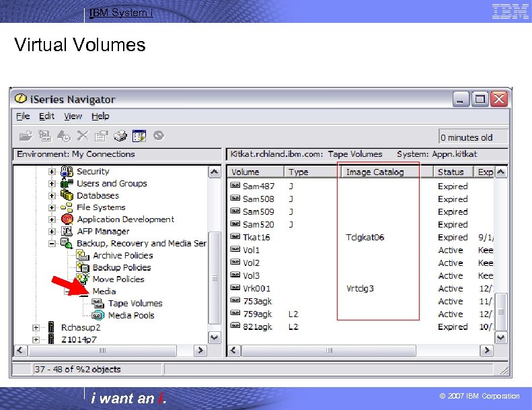Click Backup, Recovery and Media Services icon
Viewport: 532px width, 410px height.
click(67, 243)
